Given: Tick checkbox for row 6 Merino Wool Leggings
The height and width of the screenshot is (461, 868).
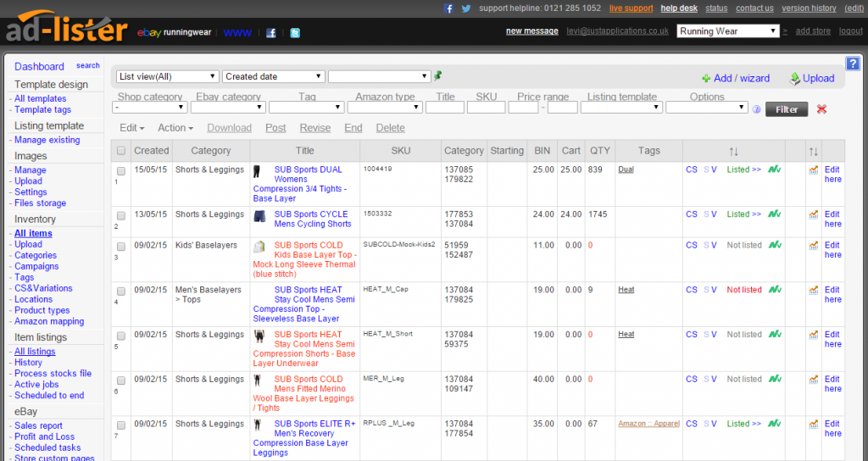Looking at the screenshot, I should [x=121, y=380].
